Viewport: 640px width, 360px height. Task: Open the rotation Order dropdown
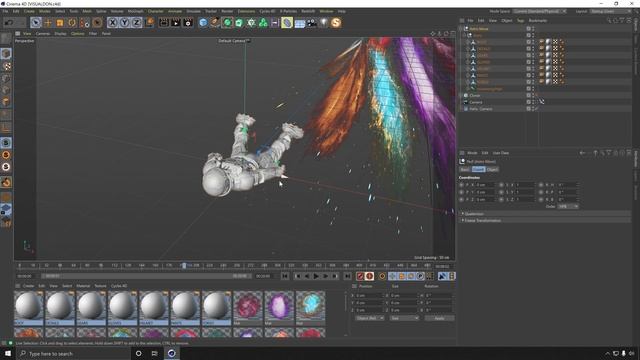pos(568,207)
